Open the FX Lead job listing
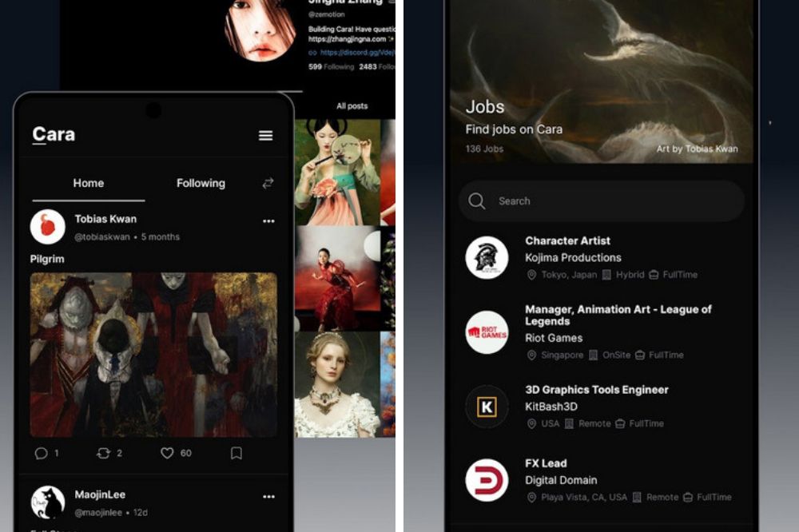Image resolution: width=799 pixels, height=532 pixels. coord(546,463)
